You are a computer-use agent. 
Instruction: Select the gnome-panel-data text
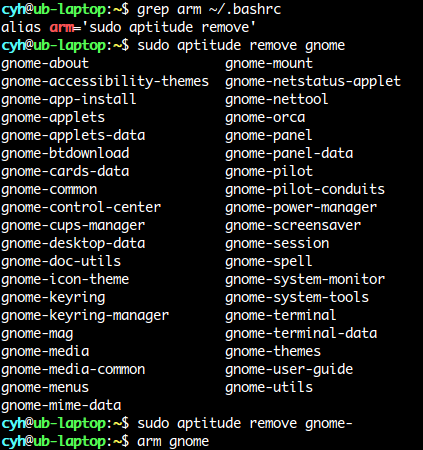click(289, 154)
